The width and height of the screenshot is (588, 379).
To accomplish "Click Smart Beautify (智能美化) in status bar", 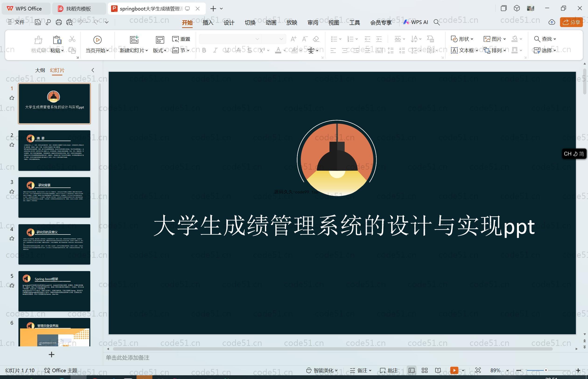I will click(x=322, y=370).
